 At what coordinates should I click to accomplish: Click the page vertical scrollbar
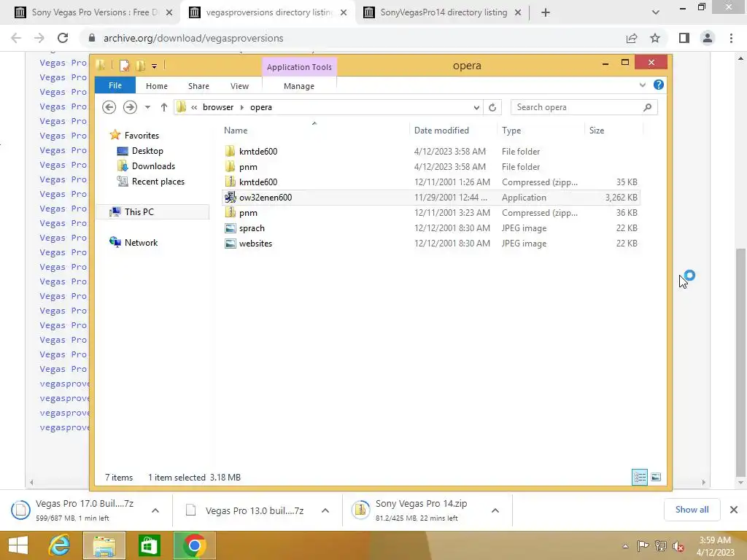[740, 363]
